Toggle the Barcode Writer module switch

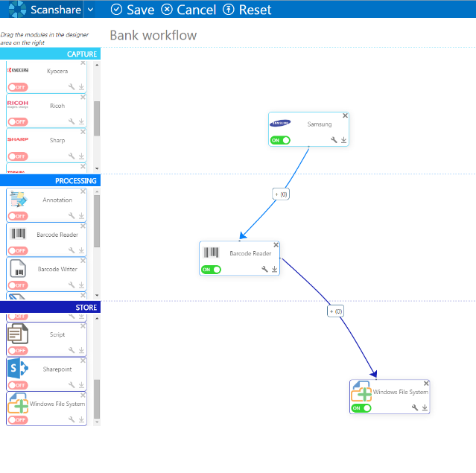pyautogui.click(x=18, y=285)
